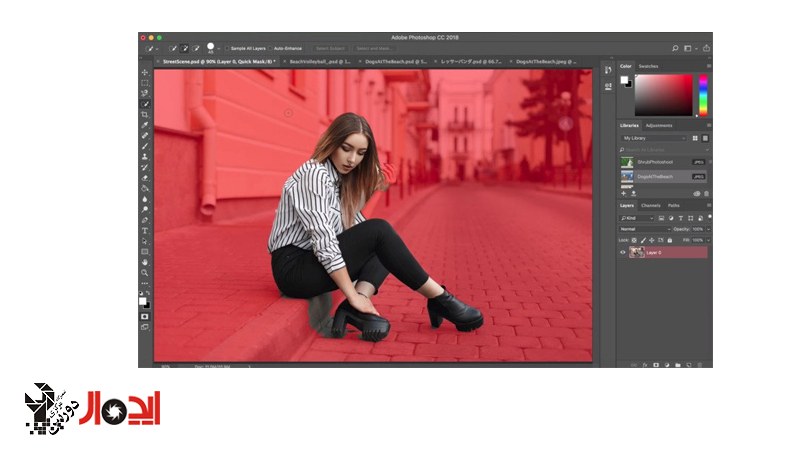The image size is (800, 450).
Task: Select the Hand tool
Action: (145, 261)
